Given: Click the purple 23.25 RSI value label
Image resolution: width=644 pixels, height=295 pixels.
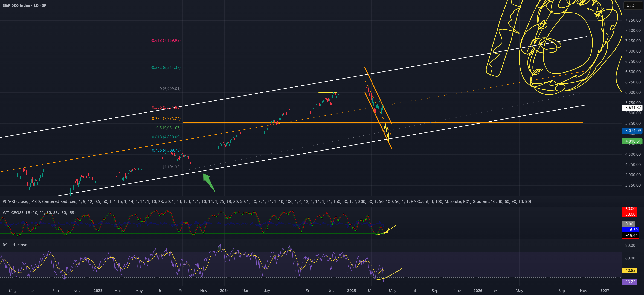Looking at the screenshot, I should click(630, 282).
